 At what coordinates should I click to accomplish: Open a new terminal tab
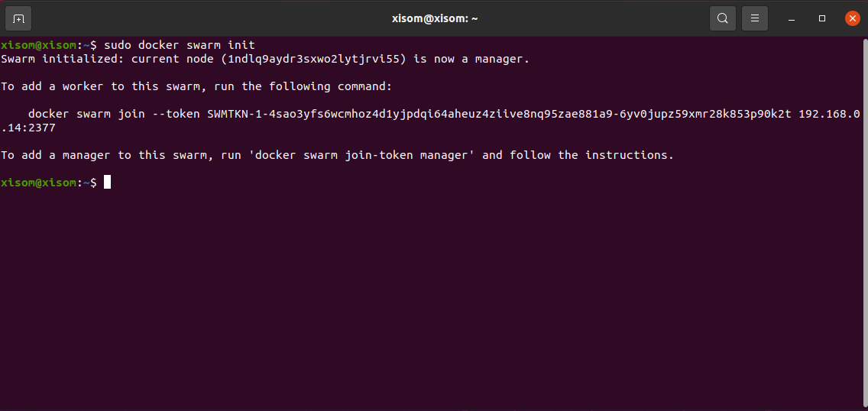click(x=18, y=18)
